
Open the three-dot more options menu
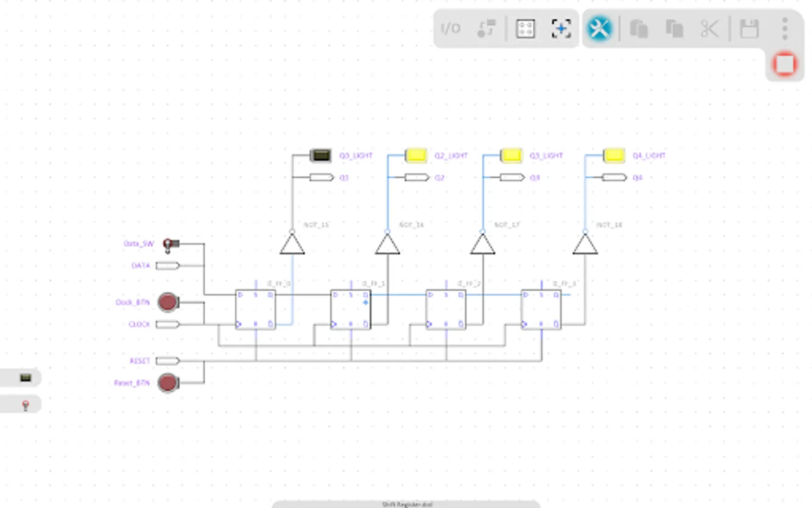pyautogui.click(x=784, y=28)
